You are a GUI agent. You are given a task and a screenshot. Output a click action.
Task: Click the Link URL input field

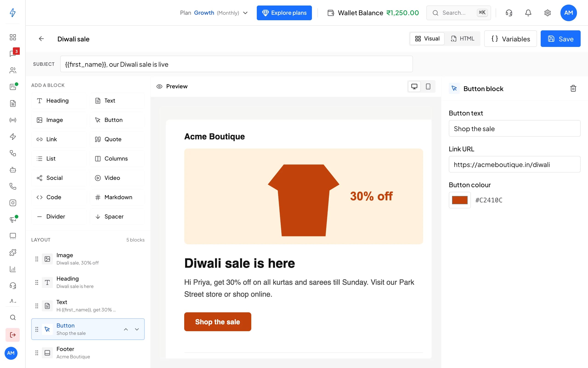[514, 164]
